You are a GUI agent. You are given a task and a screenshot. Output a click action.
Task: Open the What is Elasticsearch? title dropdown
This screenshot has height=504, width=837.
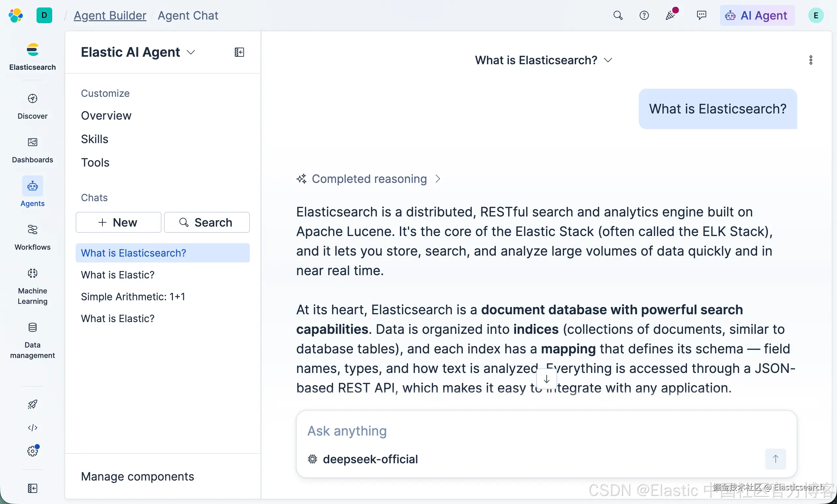click(x=543, y=60)
